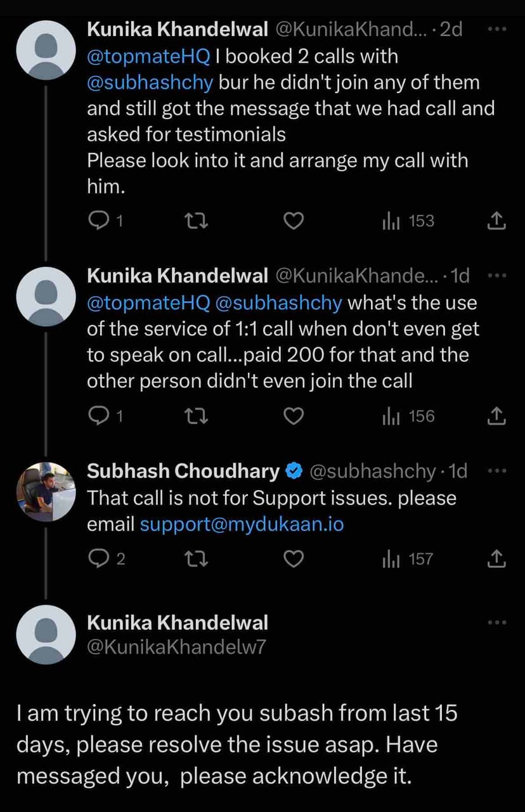
Task: Open the support@mydukaan.io email link
Action: click(x=242, y=524)
